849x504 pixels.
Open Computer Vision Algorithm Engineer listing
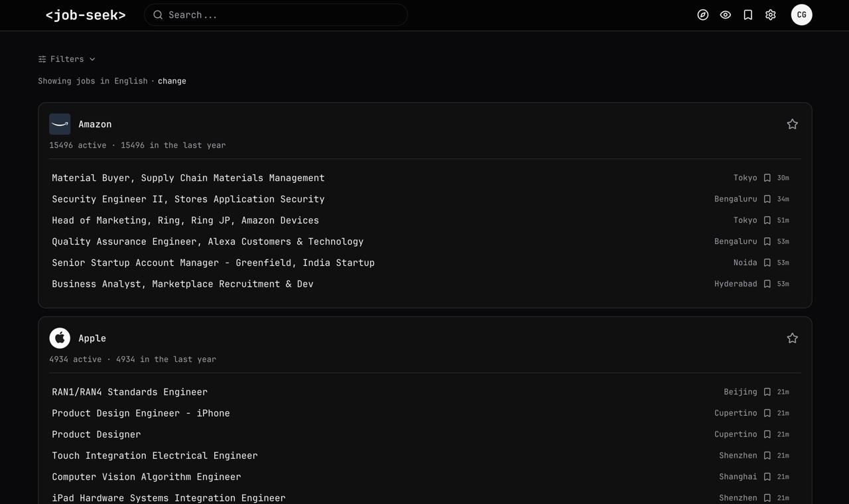(147, 477)
